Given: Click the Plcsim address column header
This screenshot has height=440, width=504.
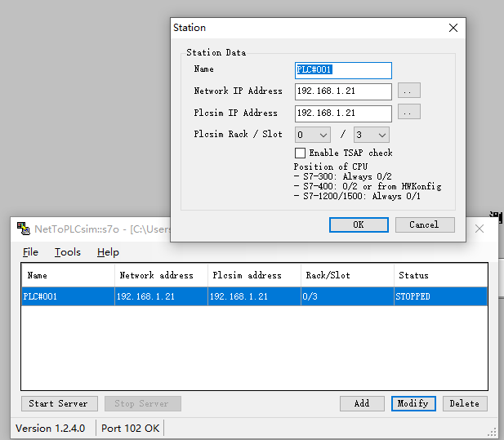Looking at the screenshot, I should tap(254, 275).
